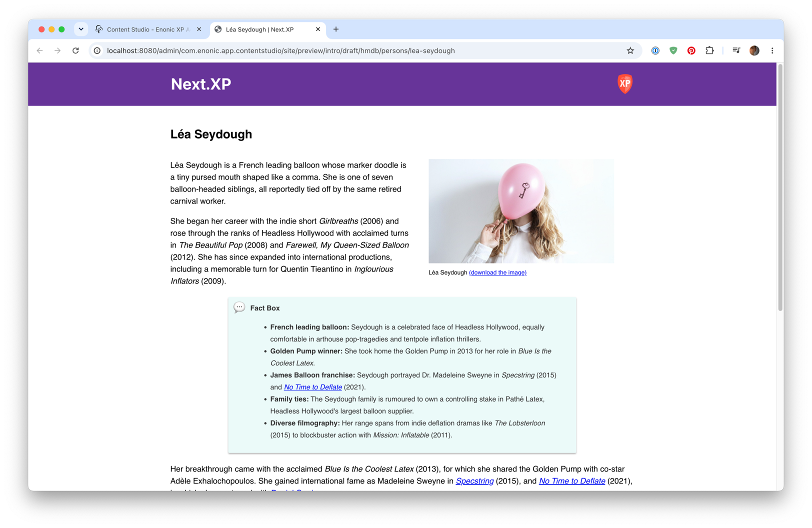This screenshot has width=812, height=528.
Task: Open the Specstring link in the bottom paragraph
Action: point(474,481)
